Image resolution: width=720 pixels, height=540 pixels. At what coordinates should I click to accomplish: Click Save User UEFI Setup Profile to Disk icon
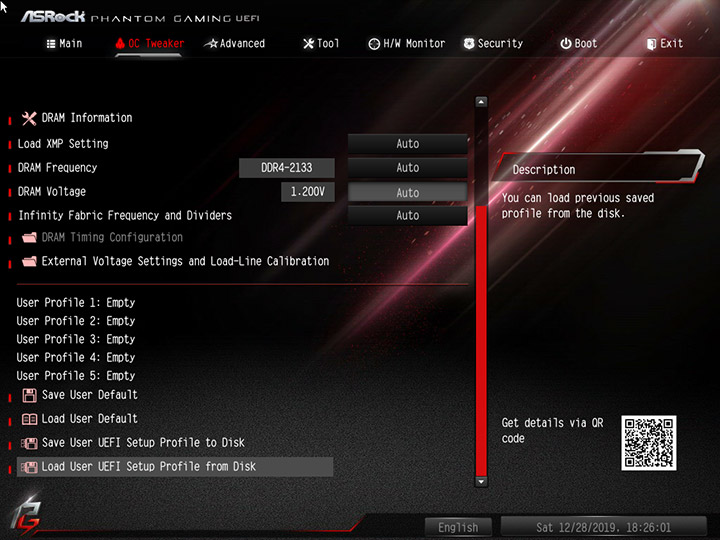[29, 443]
